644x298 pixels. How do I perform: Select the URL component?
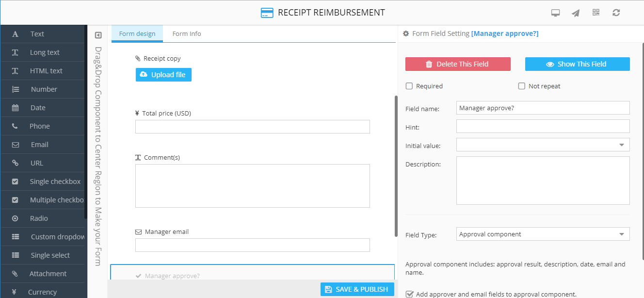pyautogui.click(x=43, y=163)
